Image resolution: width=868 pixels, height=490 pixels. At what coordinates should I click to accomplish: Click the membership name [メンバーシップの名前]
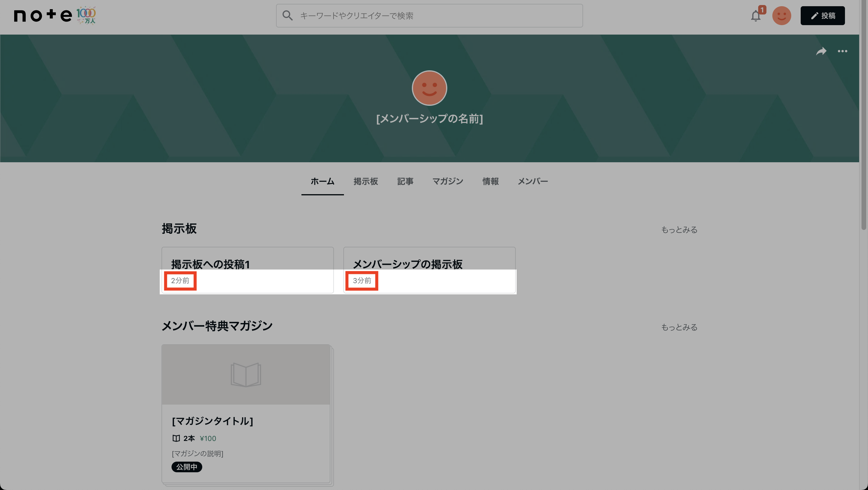click(429, 119)
